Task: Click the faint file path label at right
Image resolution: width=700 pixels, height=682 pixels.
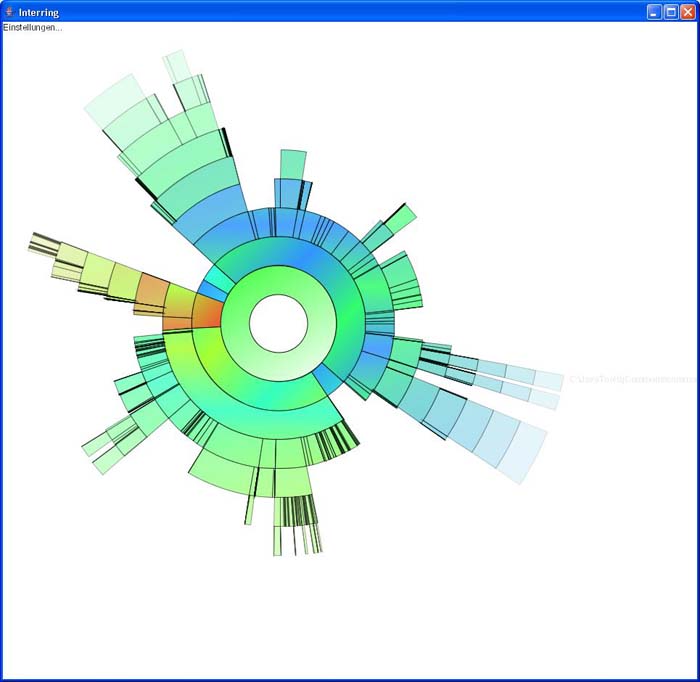Action: (x=633, y=380)
